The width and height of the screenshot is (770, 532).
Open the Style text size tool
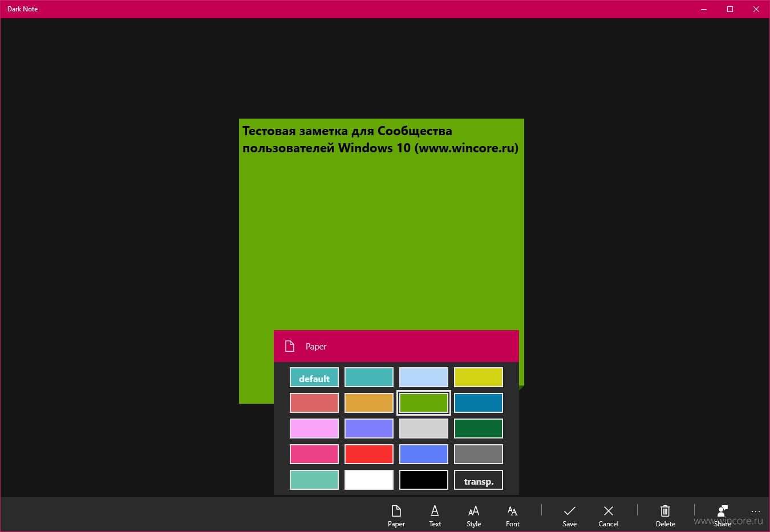click(x=474, y=515)
